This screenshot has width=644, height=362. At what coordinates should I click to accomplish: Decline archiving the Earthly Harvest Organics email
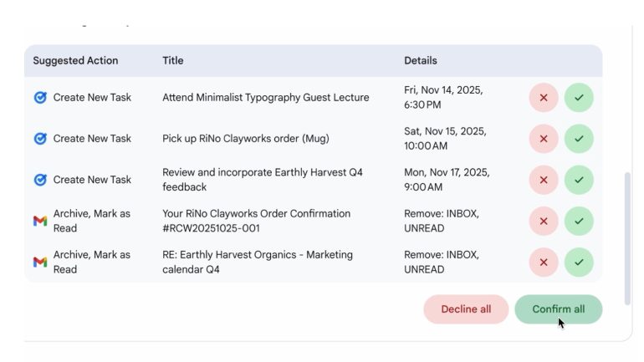(544, 262)
